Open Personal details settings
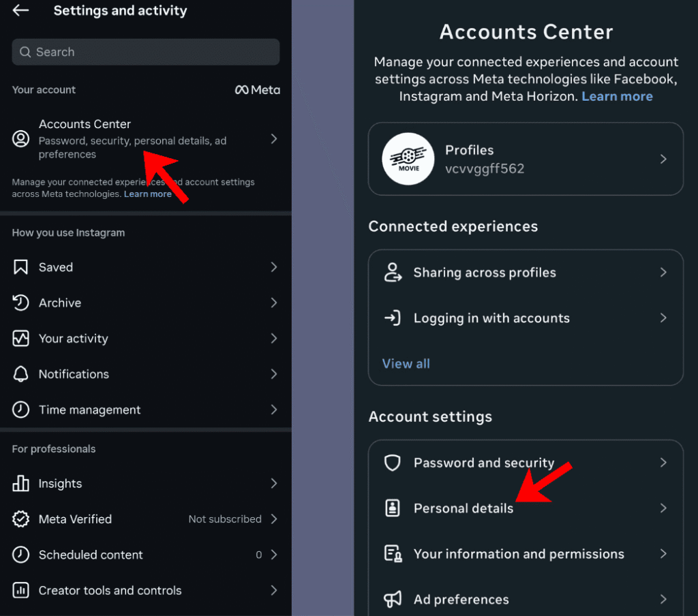 click(464, 508)
